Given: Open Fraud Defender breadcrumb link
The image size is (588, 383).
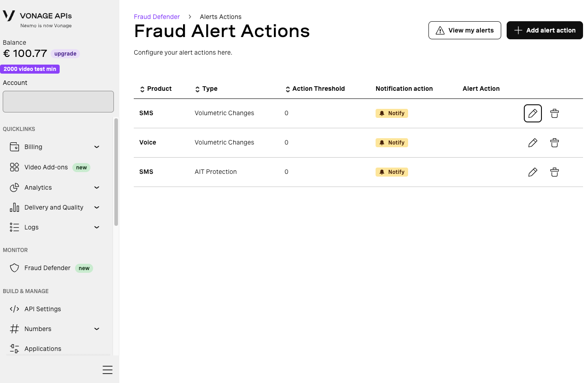Looking at the screenshot, I should coord(157,16).
